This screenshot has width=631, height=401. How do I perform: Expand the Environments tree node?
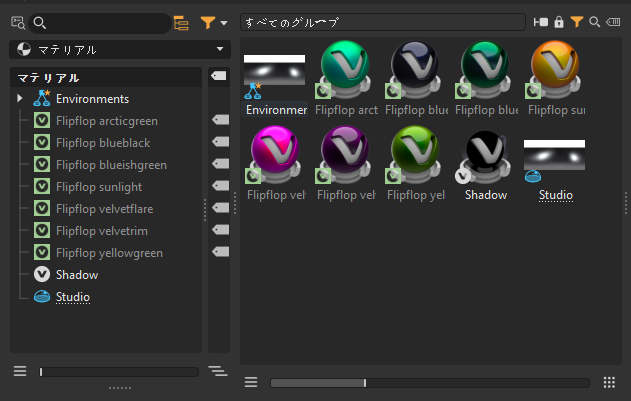coord(19,98)
